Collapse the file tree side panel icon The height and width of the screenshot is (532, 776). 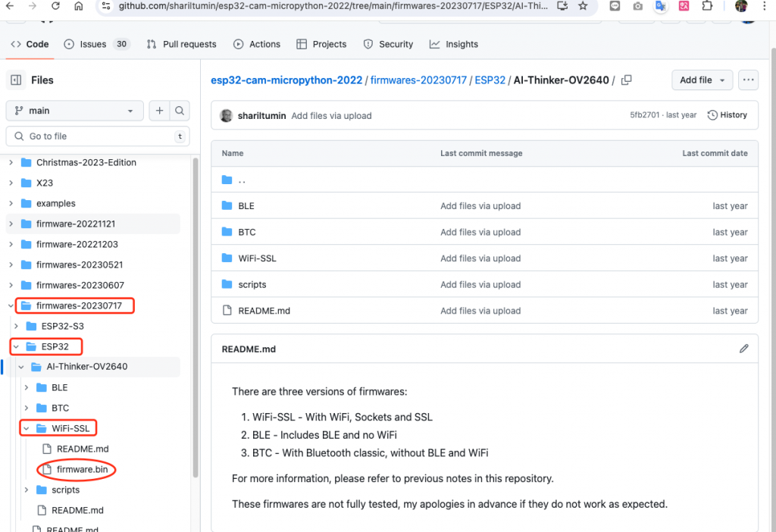point(16,80)
